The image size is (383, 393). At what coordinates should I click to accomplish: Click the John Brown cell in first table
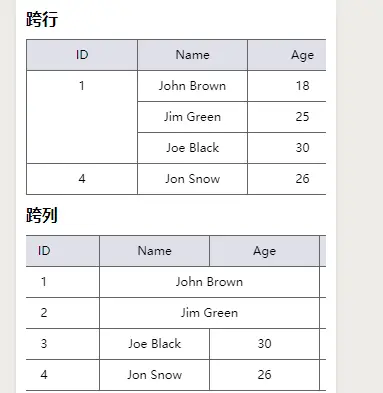192,86
